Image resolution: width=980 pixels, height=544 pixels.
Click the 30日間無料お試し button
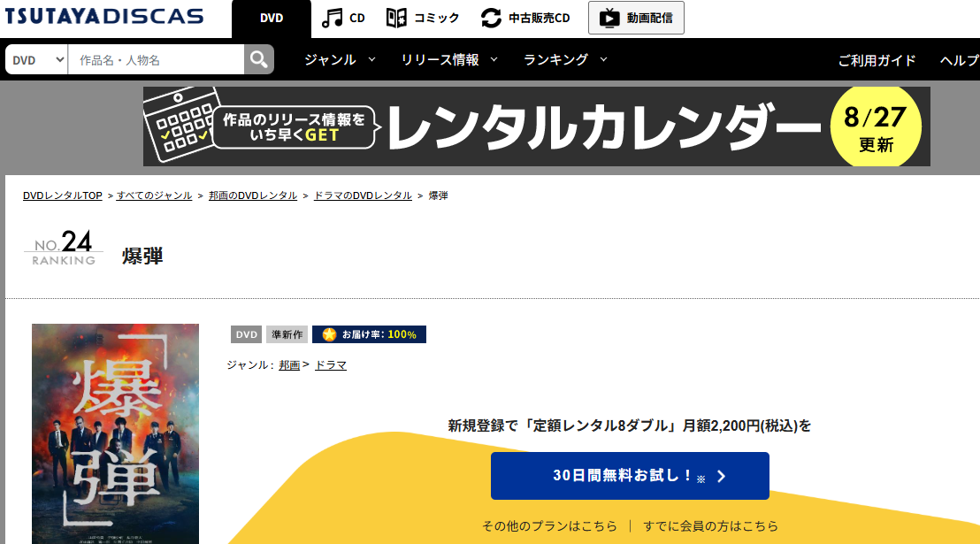coord(630,476)
